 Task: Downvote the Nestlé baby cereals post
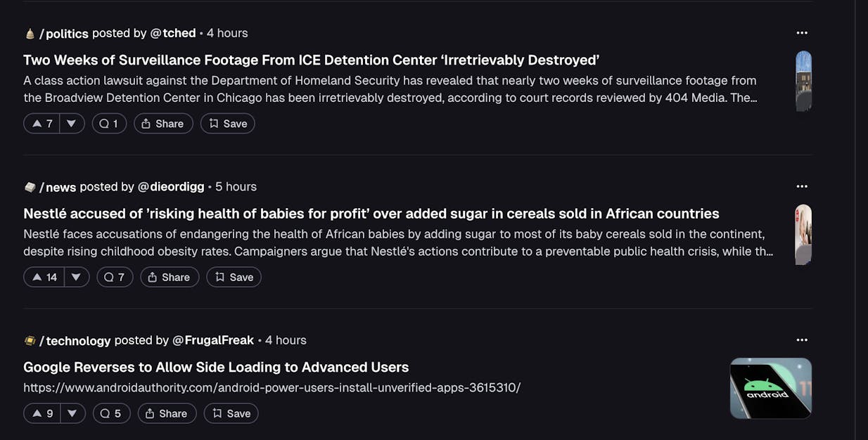click(76, 277)
